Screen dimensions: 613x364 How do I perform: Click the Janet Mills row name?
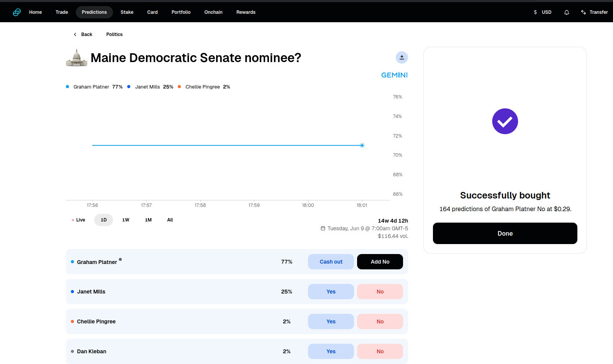(x=91, y=292)
